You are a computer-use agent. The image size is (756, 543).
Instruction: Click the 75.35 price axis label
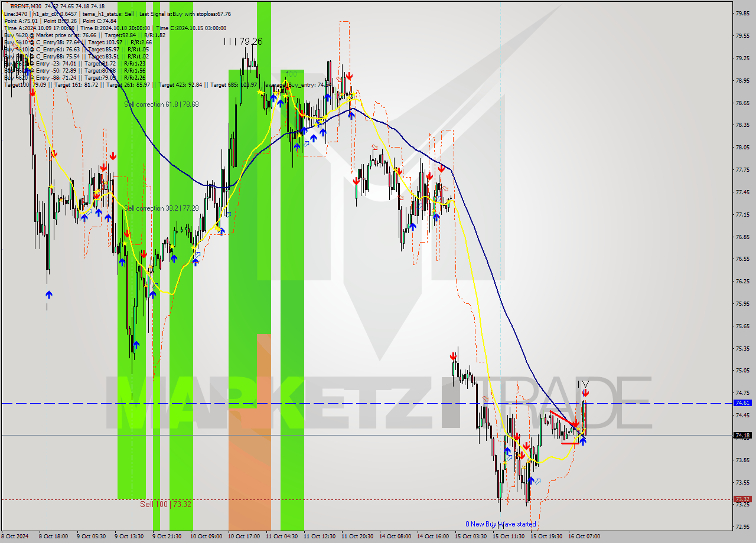point(742,348)
